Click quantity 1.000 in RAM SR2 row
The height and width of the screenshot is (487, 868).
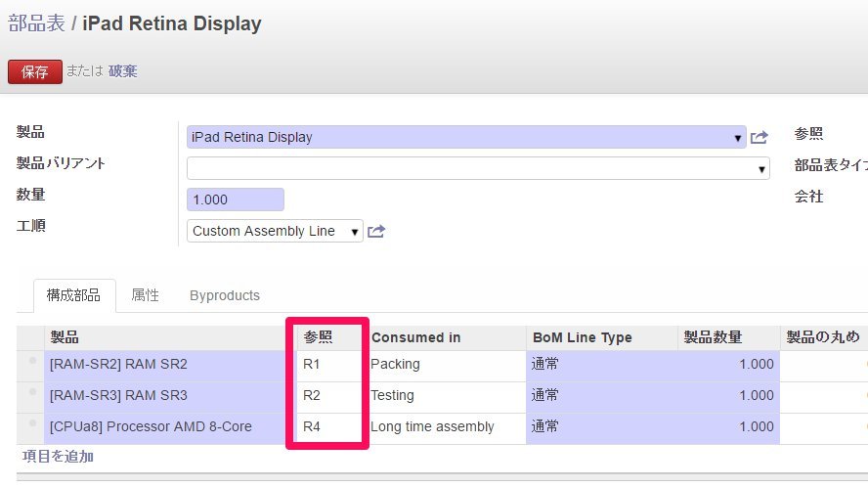728,365
